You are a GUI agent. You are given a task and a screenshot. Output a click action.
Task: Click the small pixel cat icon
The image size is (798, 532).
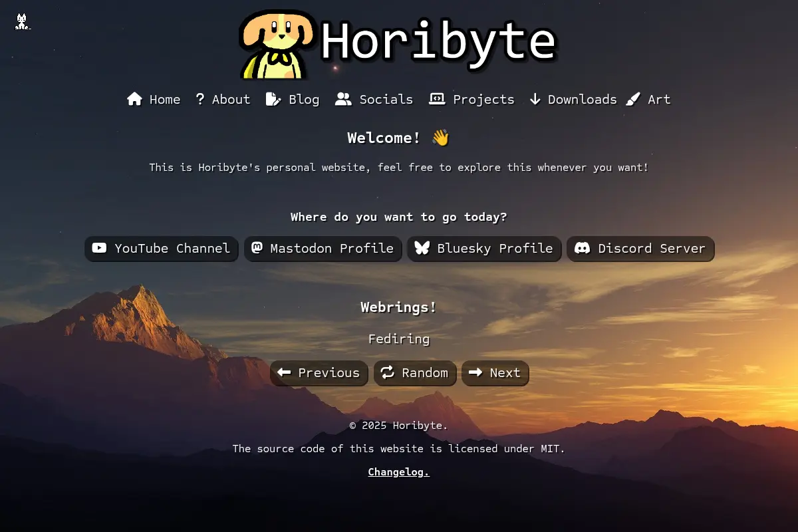23,21
